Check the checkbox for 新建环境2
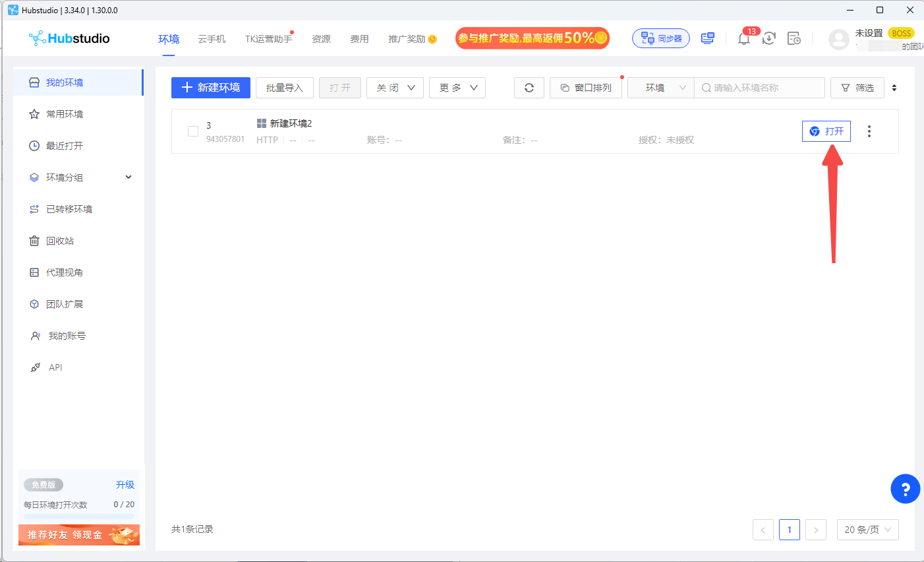Screen dimensions: 924x562 pyautogui.click(x=193, y=131)
